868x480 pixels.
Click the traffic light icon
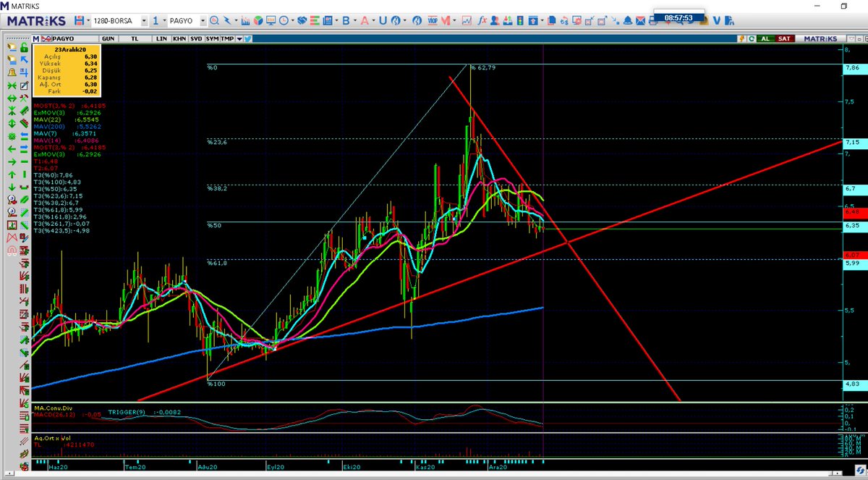coord(520,20)
